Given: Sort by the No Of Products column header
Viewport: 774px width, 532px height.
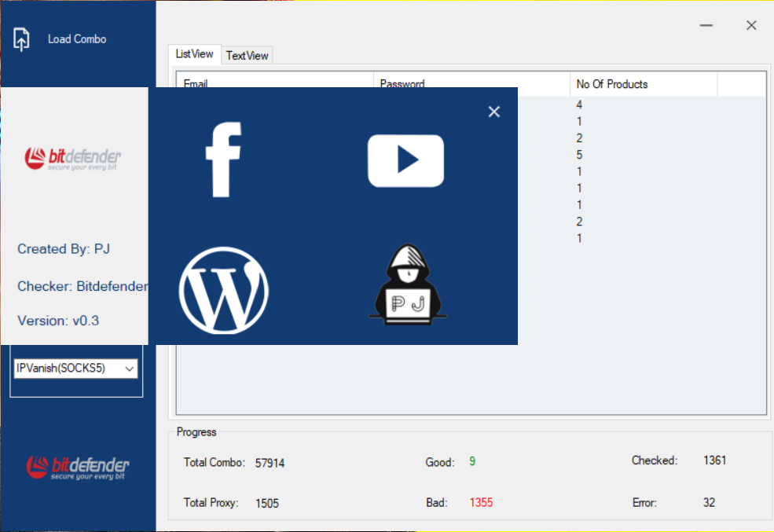Looking at the screenshot, I should 644,84.
